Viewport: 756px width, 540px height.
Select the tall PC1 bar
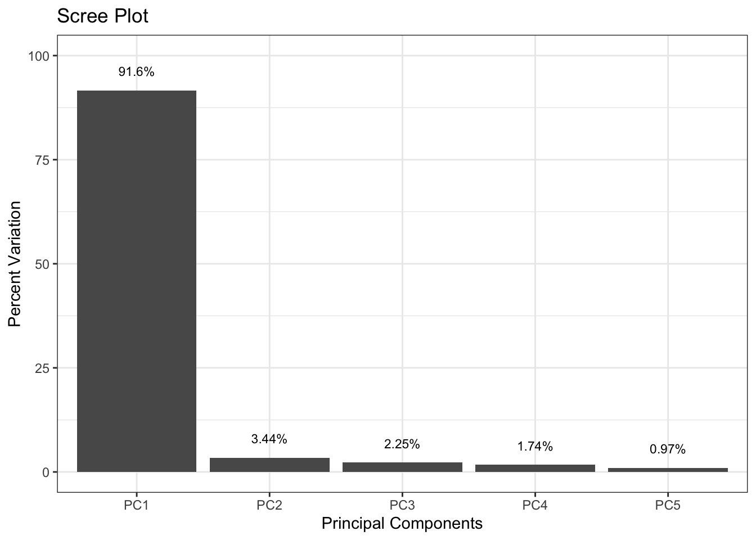click(136, 281)
